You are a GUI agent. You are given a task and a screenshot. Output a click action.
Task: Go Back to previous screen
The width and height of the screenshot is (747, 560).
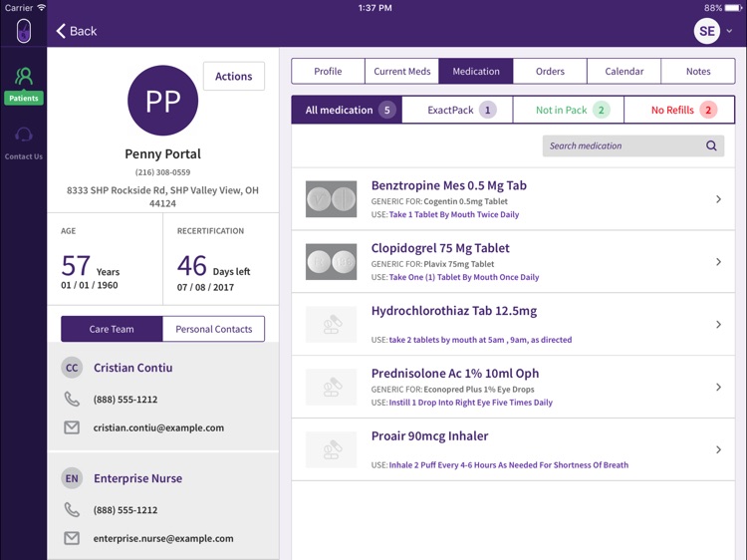tap(77, 31)
